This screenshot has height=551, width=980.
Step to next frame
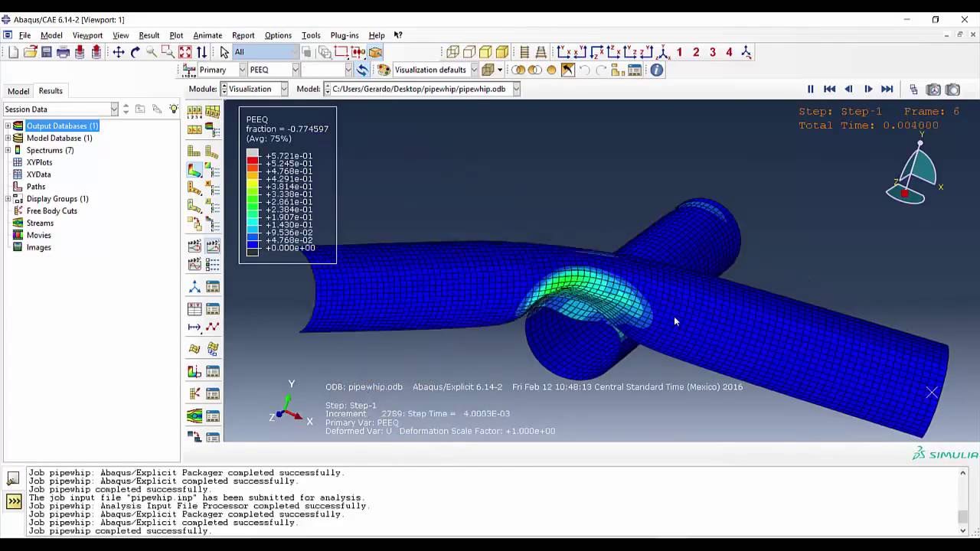tap(867, 90)
